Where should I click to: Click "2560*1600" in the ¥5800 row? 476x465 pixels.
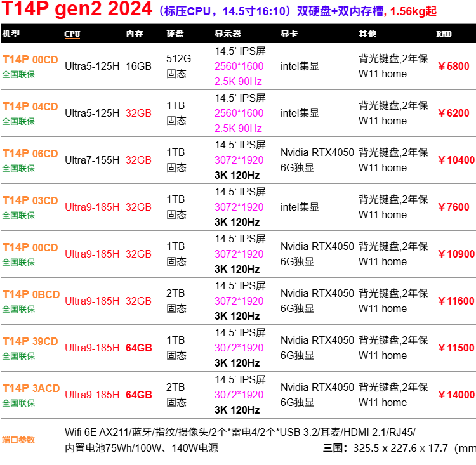tap(239, 66)
